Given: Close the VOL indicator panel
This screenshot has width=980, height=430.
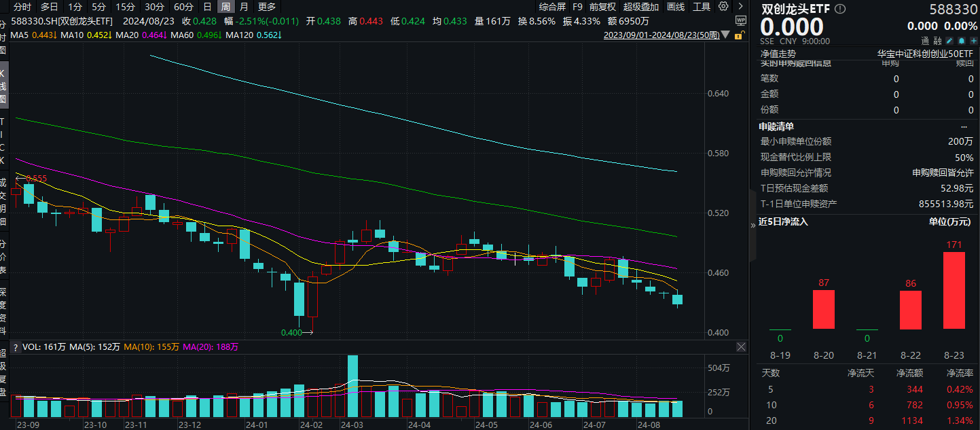Looking at the screenshot, I should (x=742, y=347).
